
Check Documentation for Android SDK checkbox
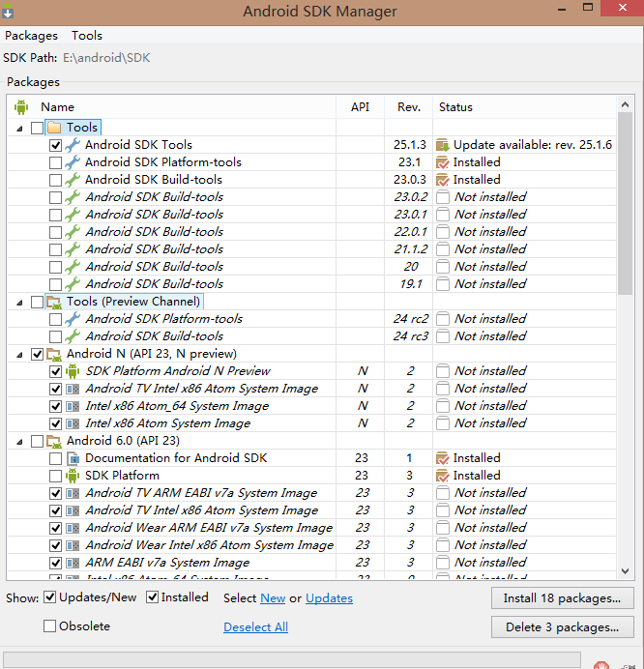[x=55, y=458]
